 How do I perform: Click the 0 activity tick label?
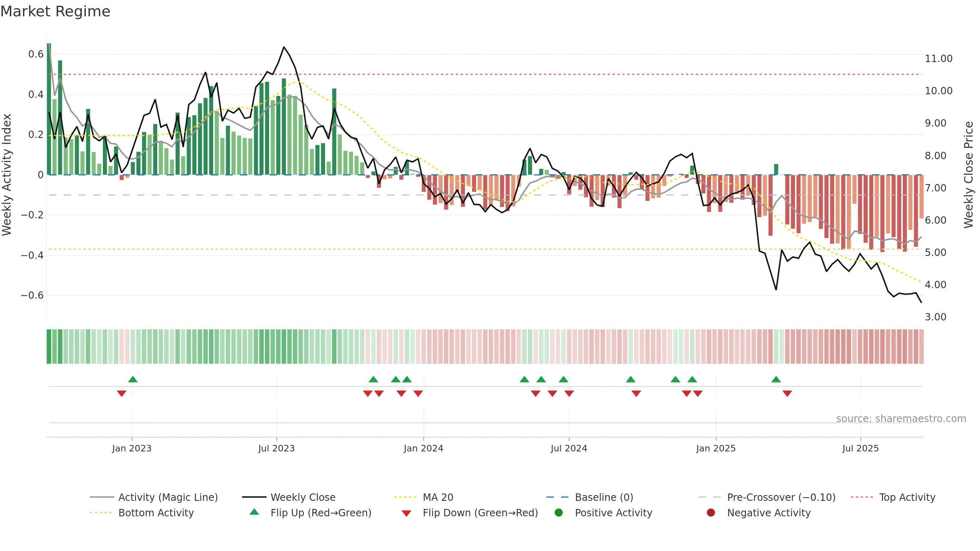click(40, 175)
